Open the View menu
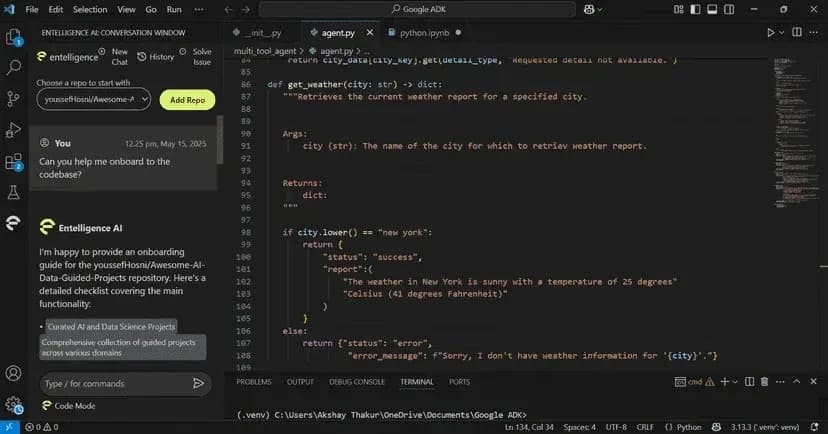The width and height of the screenshot is (828, 434). click(126, 10)
